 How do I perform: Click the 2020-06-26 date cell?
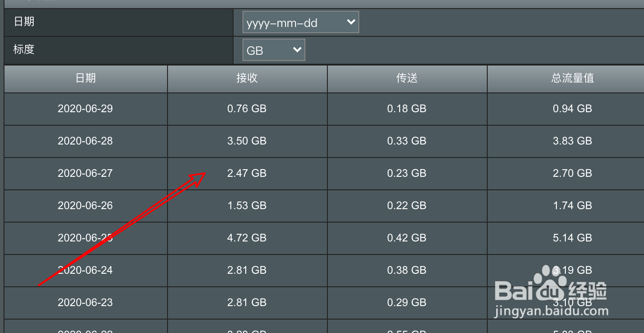pyautogui.click(x=85, y=206)
